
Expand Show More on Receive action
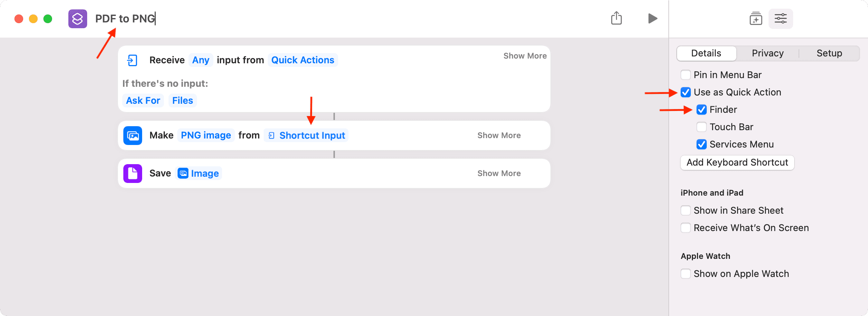point(525,56)
